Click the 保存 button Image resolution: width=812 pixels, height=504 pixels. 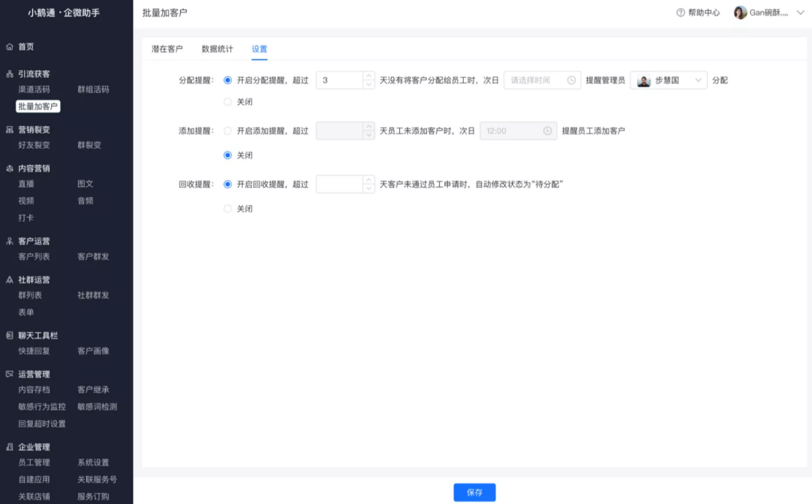tap(475, 493)
